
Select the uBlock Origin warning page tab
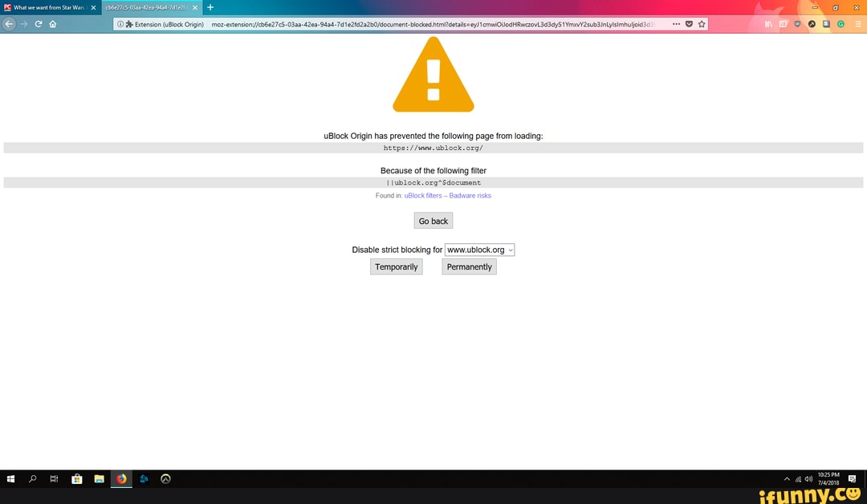149,7
